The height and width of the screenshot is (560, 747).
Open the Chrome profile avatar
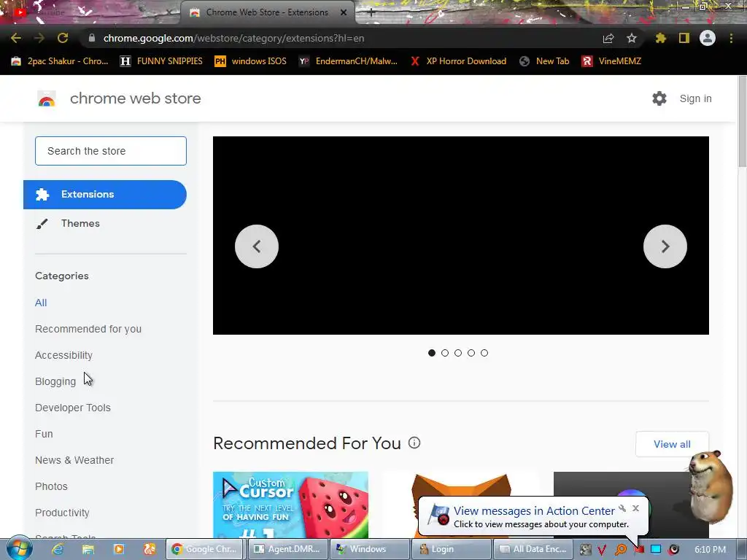tap(708, 38)
